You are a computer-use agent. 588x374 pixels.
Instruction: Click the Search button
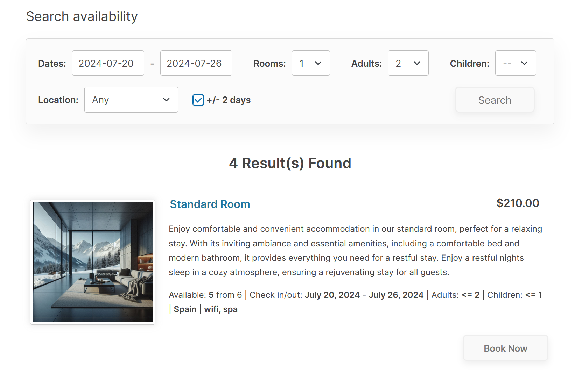coord(495,100)
